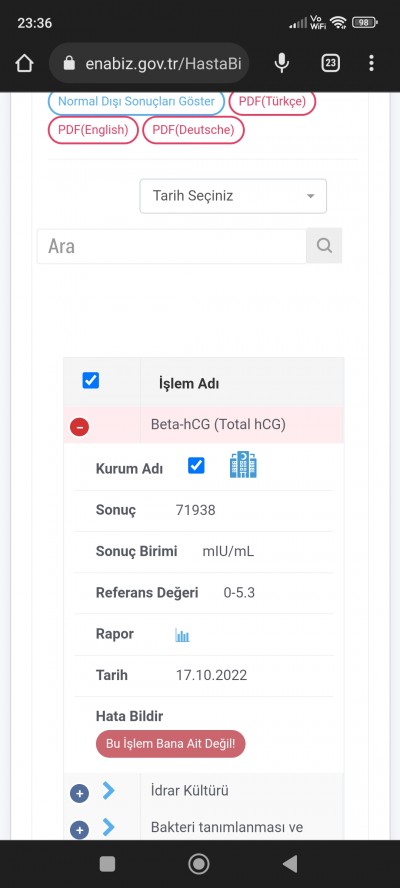This screenshot has width=400, height=888.
Task: Download the PDF(Türkçe) report
Action: [272, 101]
